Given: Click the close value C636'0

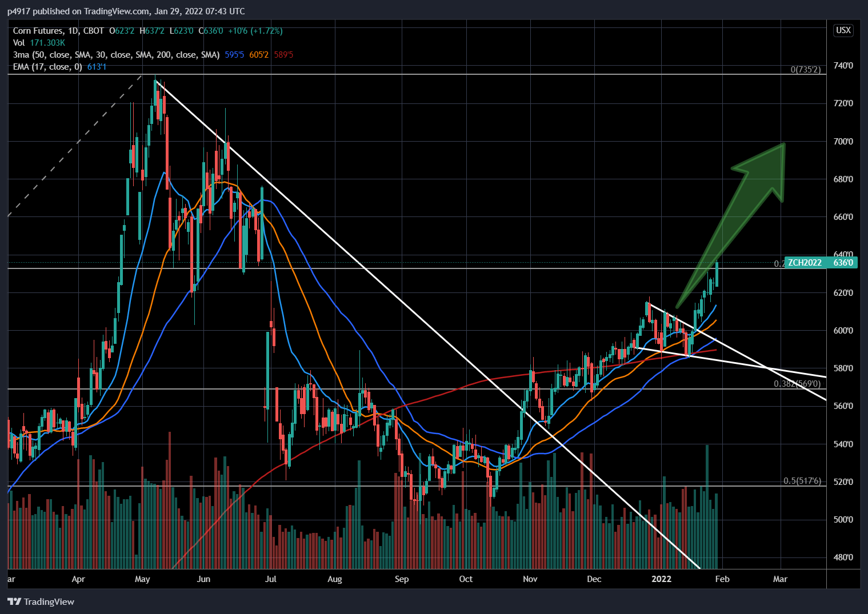Looking at the screenshot, I should pos(211,31).
